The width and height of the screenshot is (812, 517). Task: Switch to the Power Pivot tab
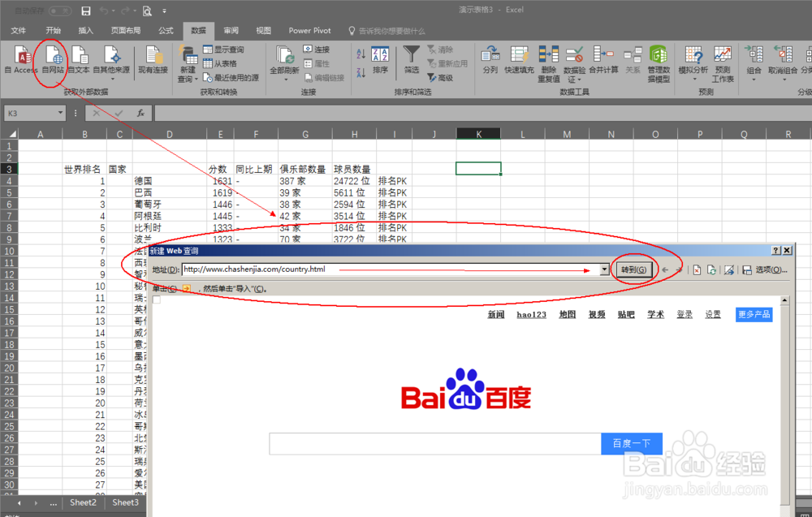click(x=309, y=31)
